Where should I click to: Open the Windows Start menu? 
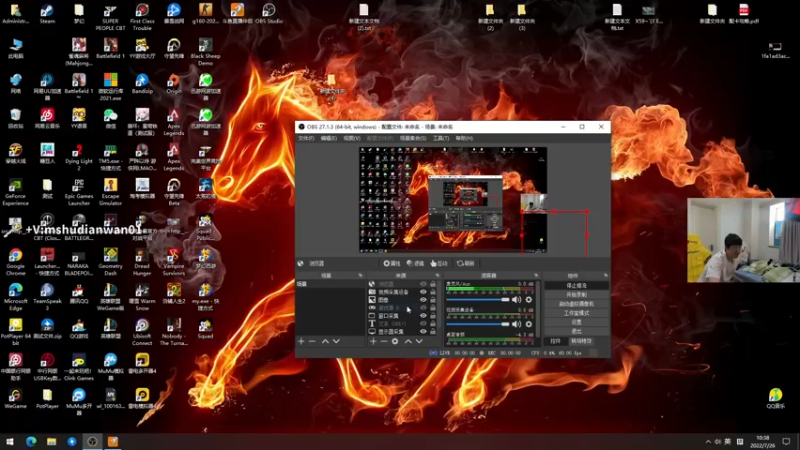[10, 441]
